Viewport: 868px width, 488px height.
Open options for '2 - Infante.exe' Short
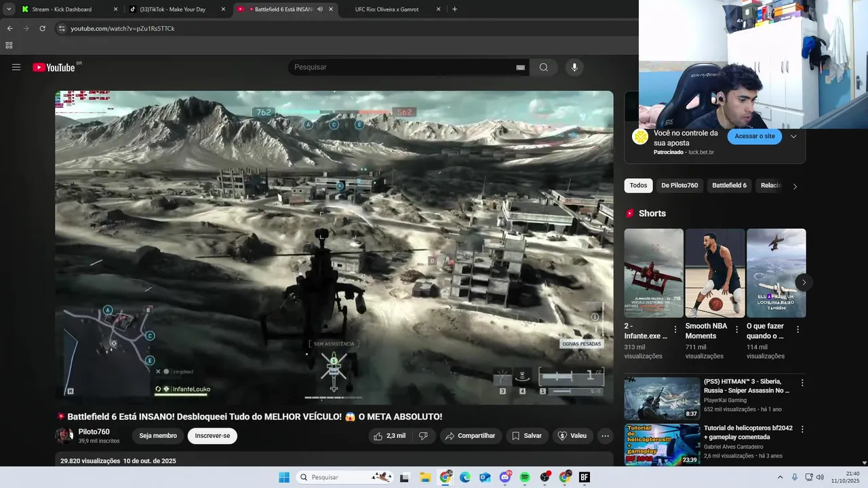coord(675,329)
